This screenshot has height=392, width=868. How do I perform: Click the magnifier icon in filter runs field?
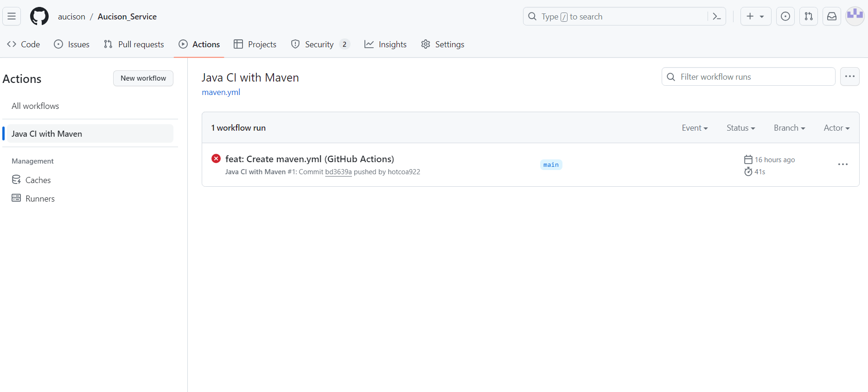[x=671, y=77]
